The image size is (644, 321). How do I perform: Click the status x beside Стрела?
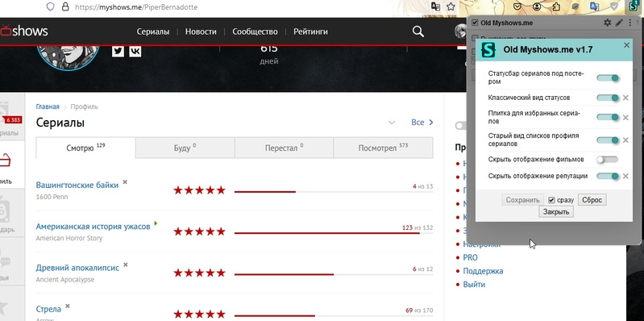[x=68, y=306]
